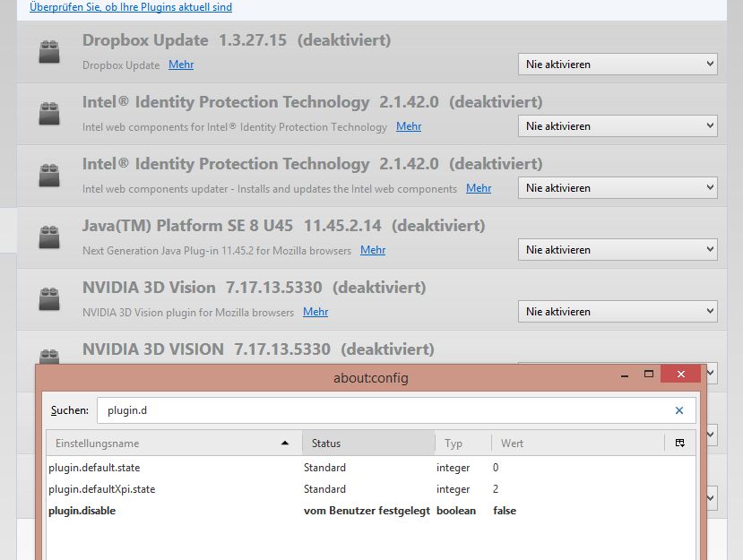The width and height of the screenshot is (743, 560).
Task: Open Mehr link for Intel web components updater
Action: [x=479, y=188]
